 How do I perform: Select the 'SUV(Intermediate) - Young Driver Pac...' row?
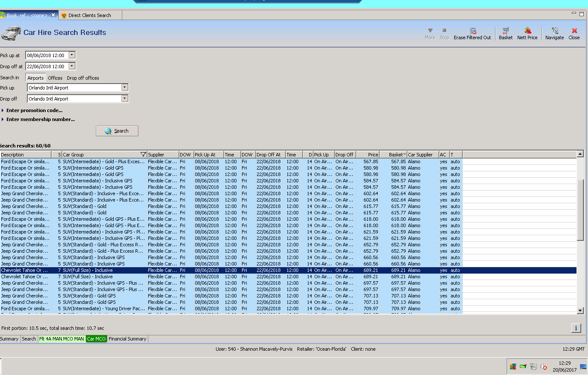pos(288,309)
